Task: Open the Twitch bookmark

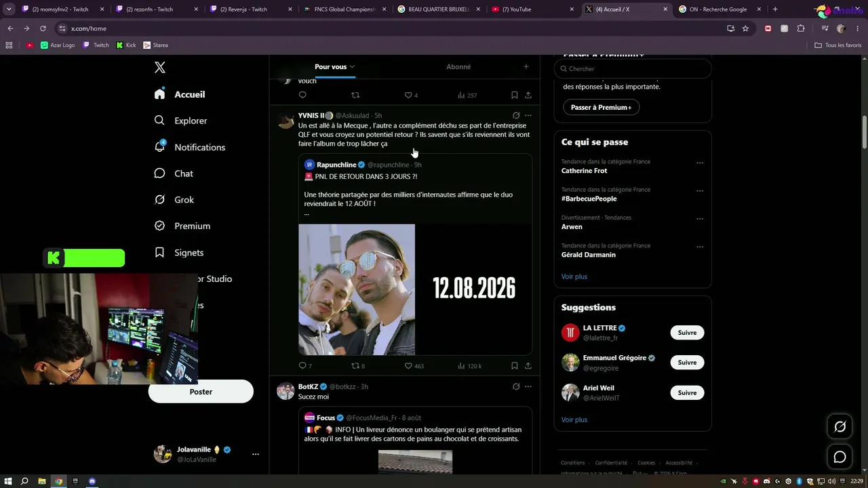Action: (96, 45)
